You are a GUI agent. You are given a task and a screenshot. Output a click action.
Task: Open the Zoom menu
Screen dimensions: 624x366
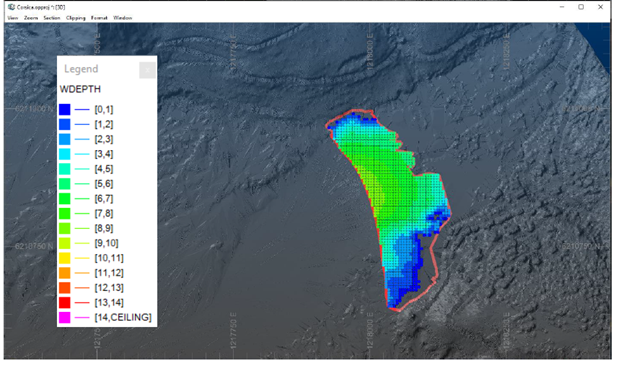pos(31,18)
